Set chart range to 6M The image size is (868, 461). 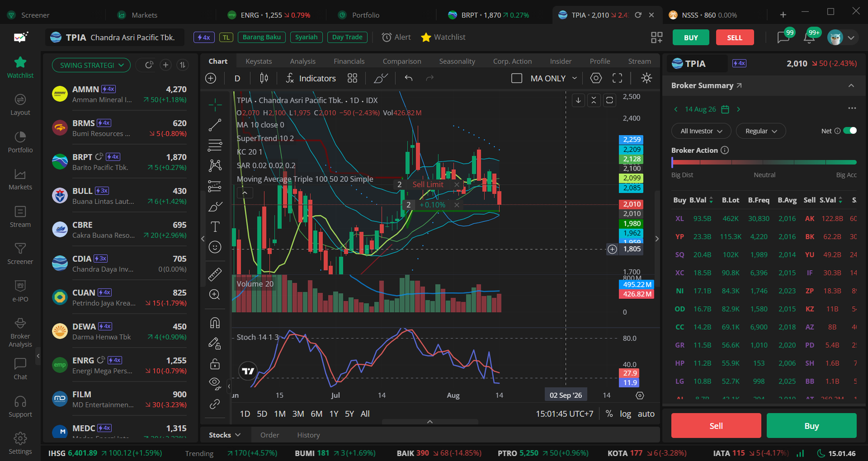316,414
